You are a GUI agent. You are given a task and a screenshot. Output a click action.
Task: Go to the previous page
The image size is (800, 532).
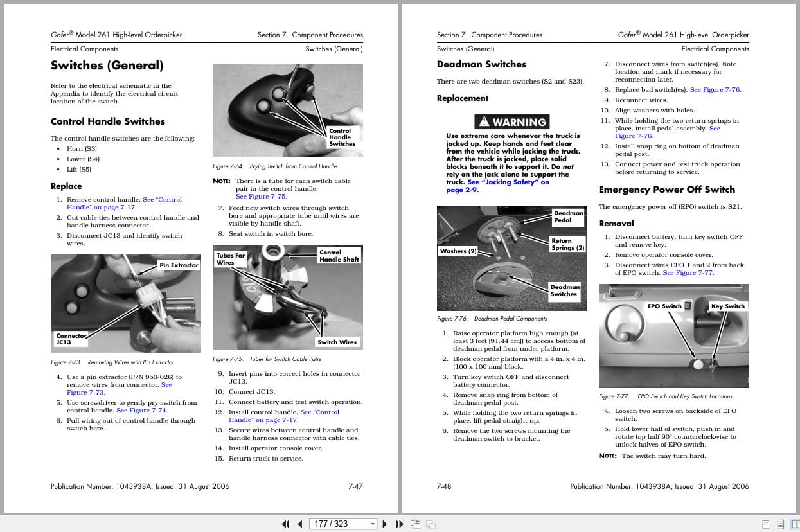(299, 524)
